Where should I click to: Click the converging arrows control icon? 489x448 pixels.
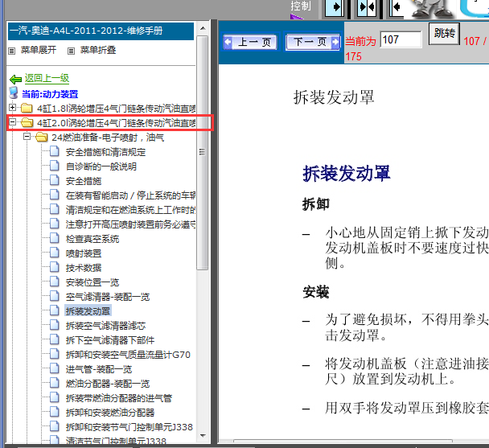[x=367, y=7]
